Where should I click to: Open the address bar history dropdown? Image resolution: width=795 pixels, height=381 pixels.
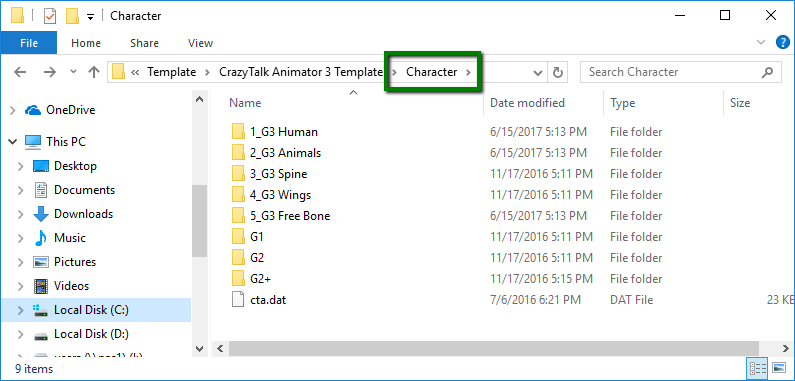point(538,73)
